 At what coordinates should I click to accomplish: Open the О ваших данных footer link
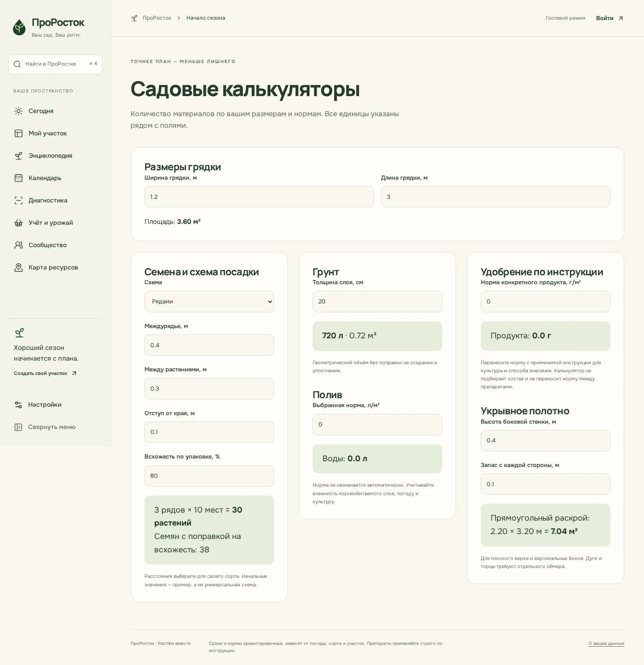coord(606,644)
